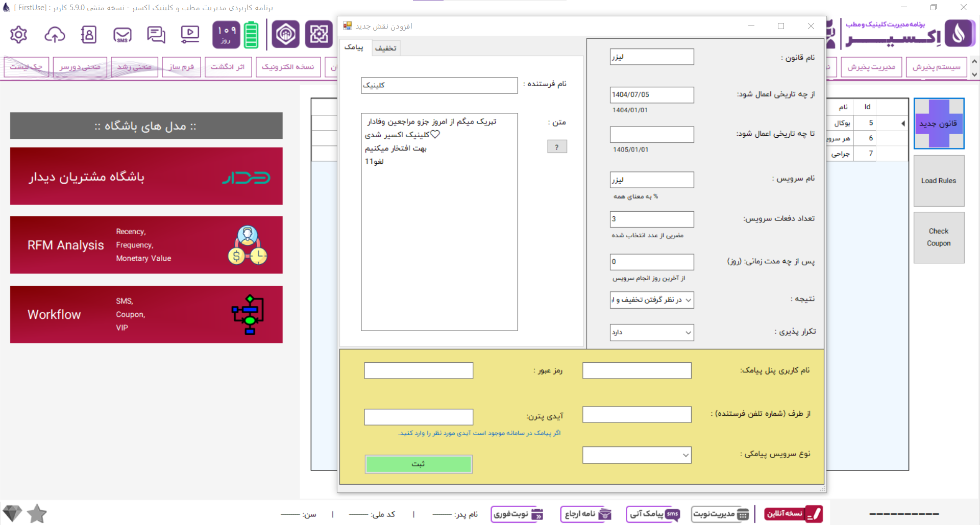Switch to the تخفیف tab
Viewport: 980px width, 525px height.
[385, 48]
